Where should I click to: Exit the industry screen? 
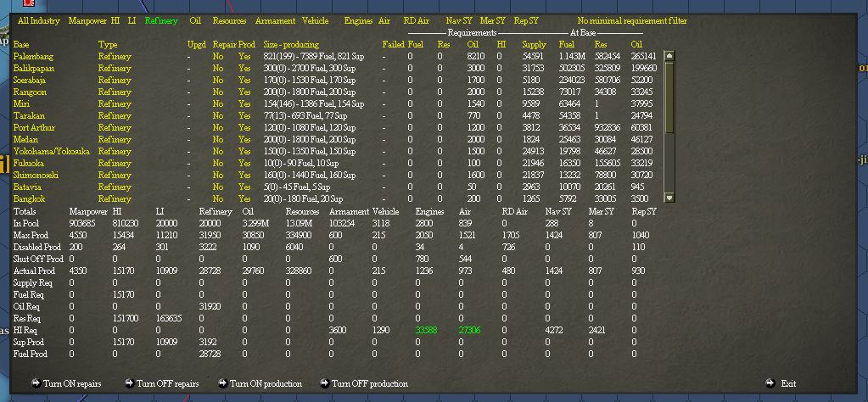coord(788,383)
